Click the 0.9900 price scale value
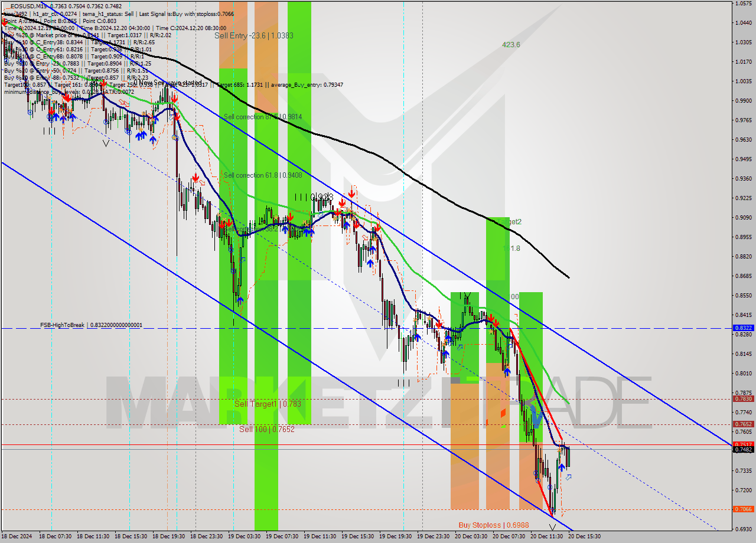The width and height of the screenshot is (756, 543). (743, 100)
